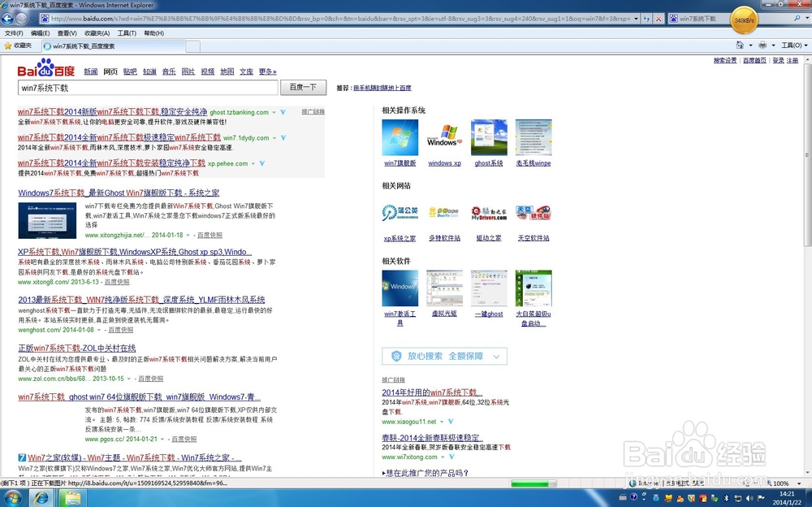Click the 驱动之家 MyDrivers logo
Image resolution: width=812 pixels, height=507 pixels.
pyautogui.click(x=489, y=213)
